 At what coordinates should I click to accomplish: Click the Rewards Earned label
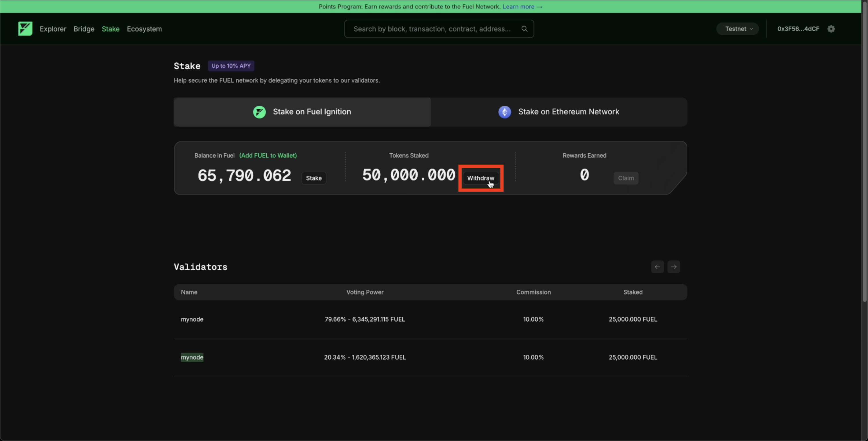[584, 155]
